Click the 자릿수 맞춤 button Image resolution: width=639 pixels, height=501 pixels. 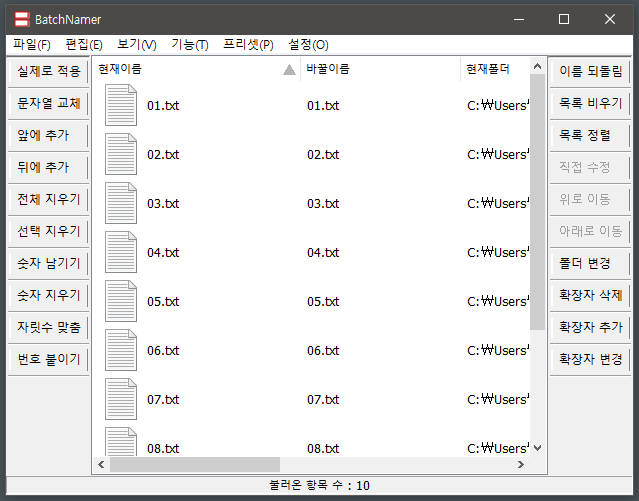(48, 327)
